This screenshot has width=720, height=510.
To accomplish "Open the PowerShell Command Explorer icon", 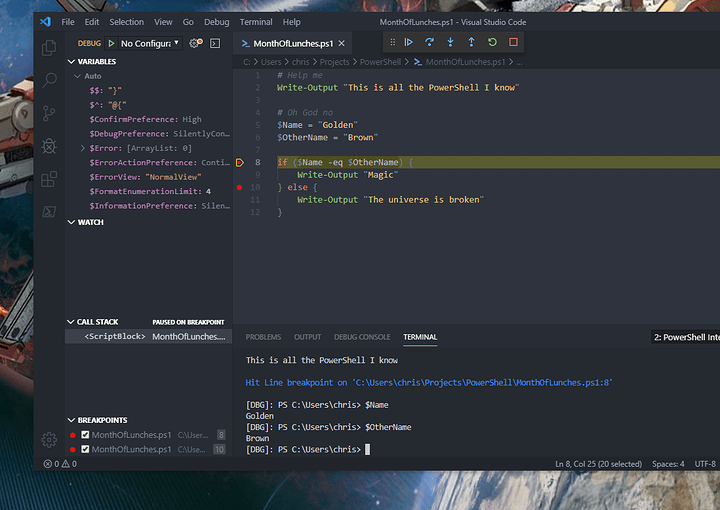I will [49, 212].
